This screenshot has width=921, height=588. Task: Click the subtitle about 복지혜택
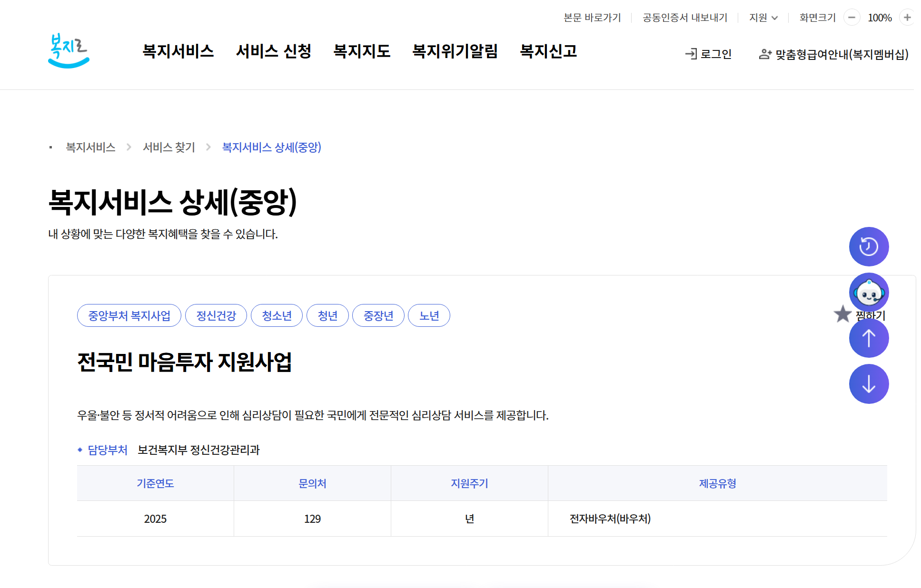coord(163,234)
